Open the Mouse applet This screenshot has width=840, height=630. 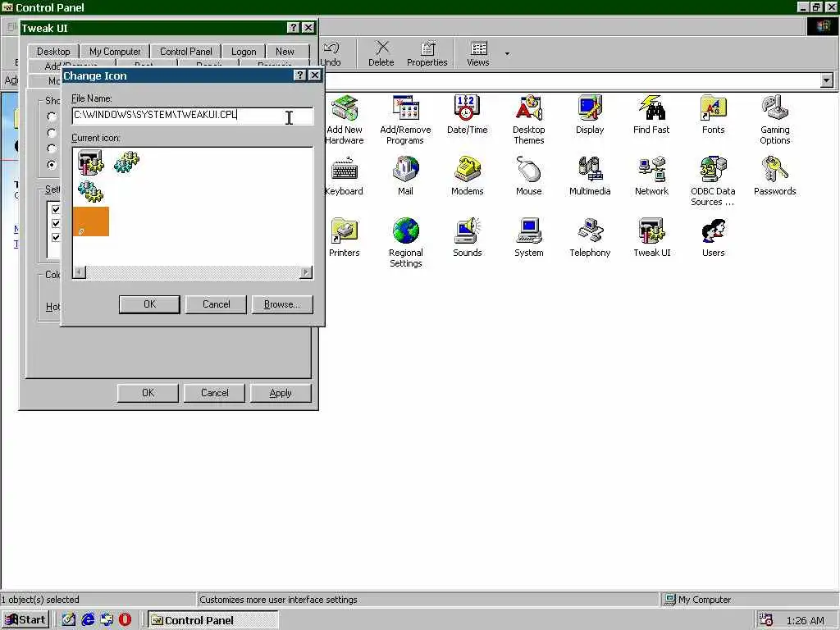click(x=529, y=176)
